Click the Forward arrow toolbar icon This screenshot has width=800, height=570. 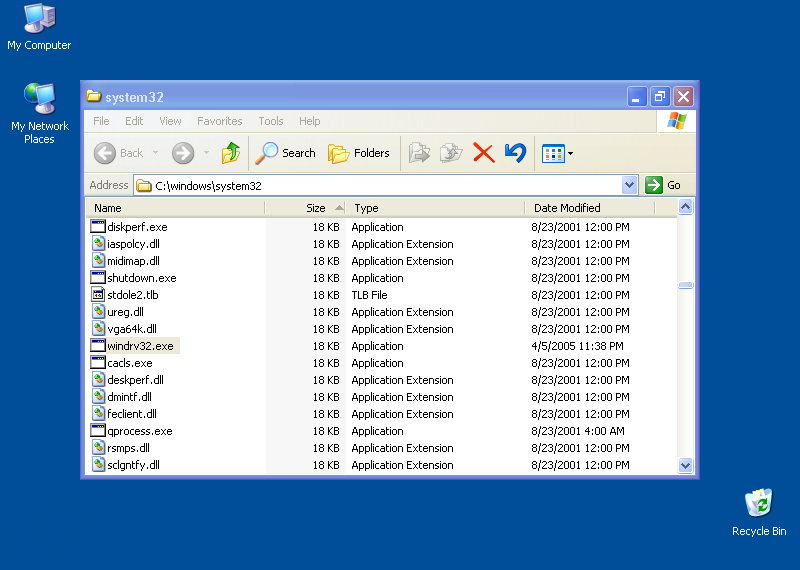click(183, 153)
